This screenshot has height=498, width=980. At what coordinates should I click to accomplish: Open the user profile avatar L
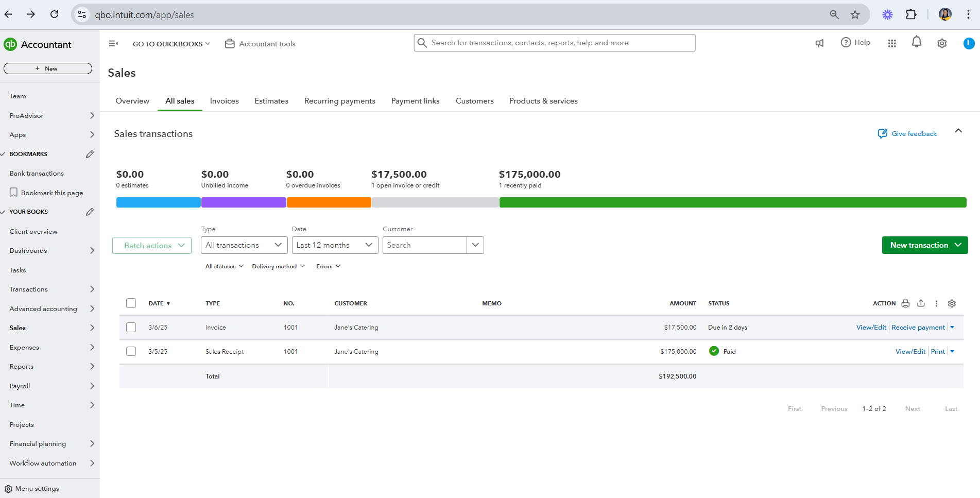click(x=969, y=43)
